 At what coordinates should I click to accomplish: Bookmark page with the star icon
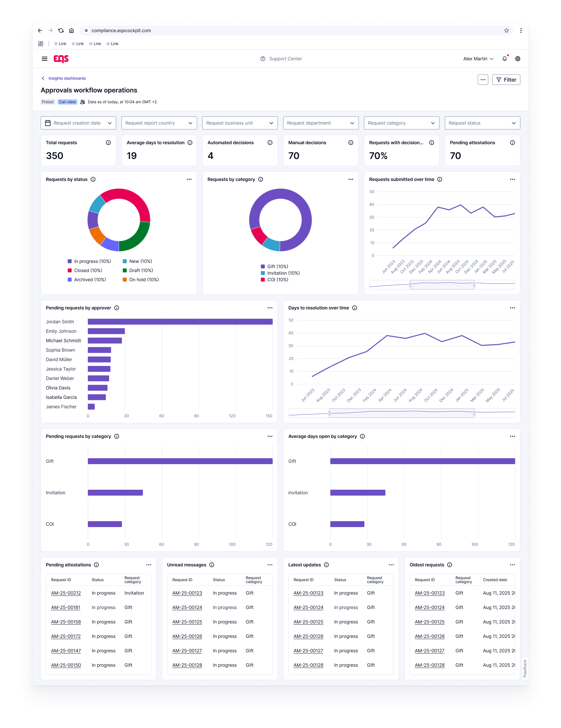[506, 30]
